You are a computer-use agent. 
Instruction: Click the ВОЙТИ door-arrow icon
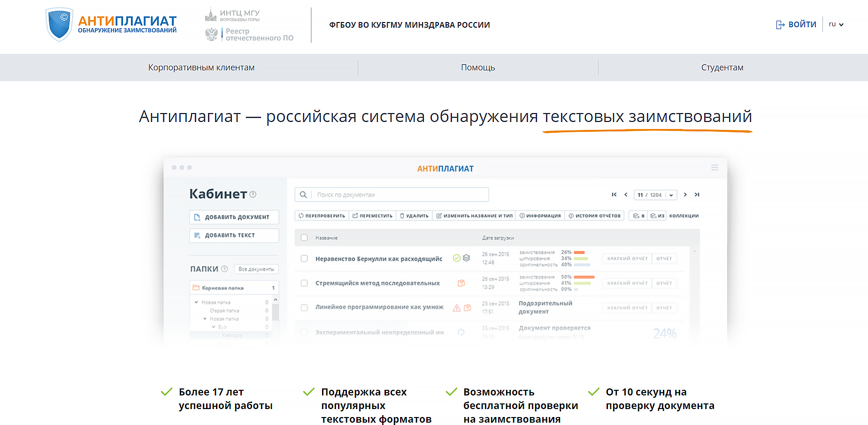(x=780, y=25)
